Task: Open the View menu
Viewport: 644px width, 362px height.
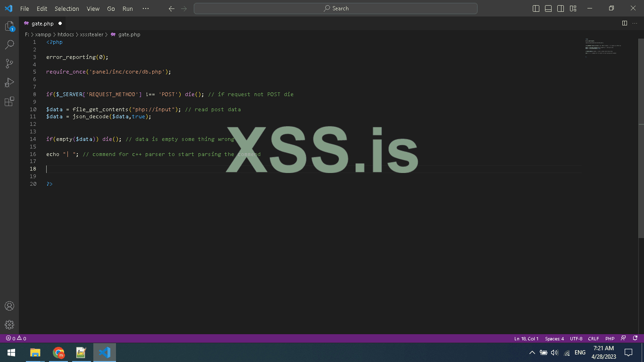Action: pos(93,8)
